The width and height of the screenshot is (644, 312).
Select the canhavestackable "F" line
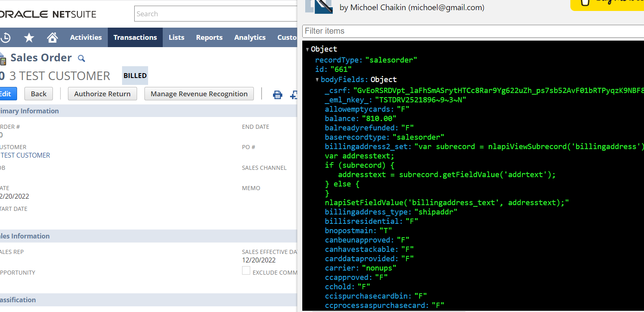pyautogui.click(x=369, y=249)
